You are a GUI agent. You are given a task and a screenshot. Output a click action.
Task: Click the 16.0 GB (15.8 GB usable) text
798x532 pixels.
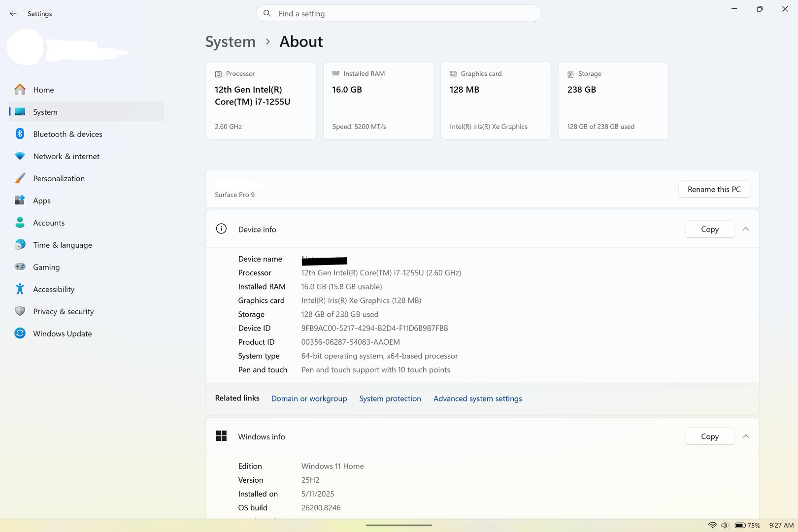click(x=342, y=287)
